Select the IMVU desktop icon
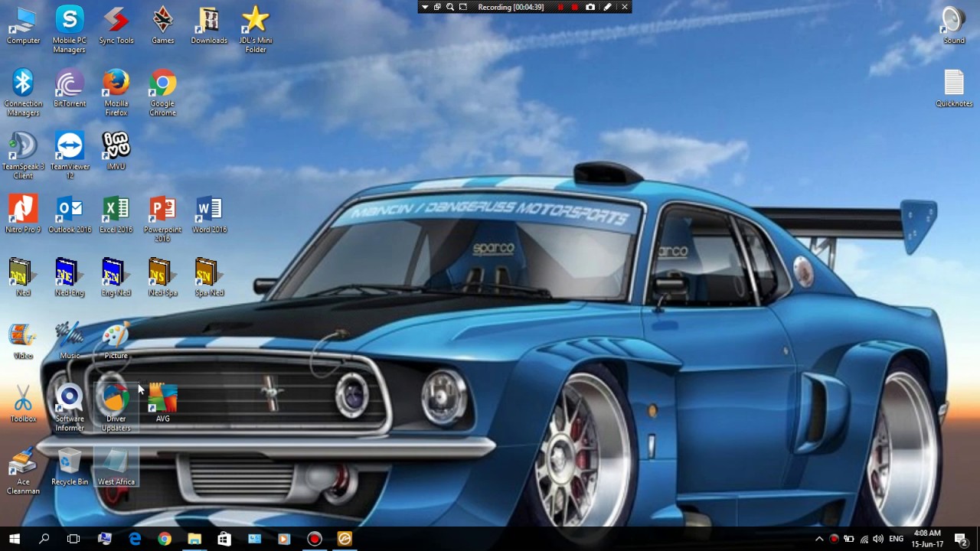The height and width of the screenshot is (551, 980). 116,151
